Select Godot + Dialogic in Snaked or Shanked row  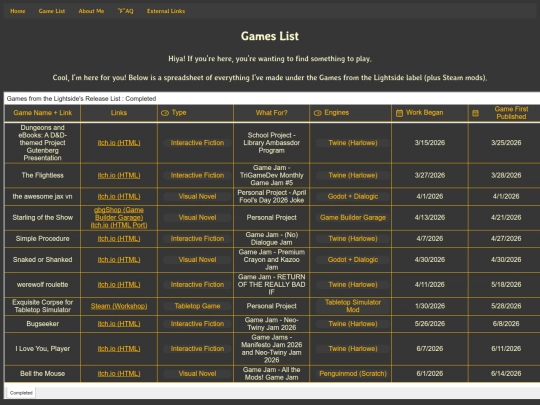click(x=353, y=260)
